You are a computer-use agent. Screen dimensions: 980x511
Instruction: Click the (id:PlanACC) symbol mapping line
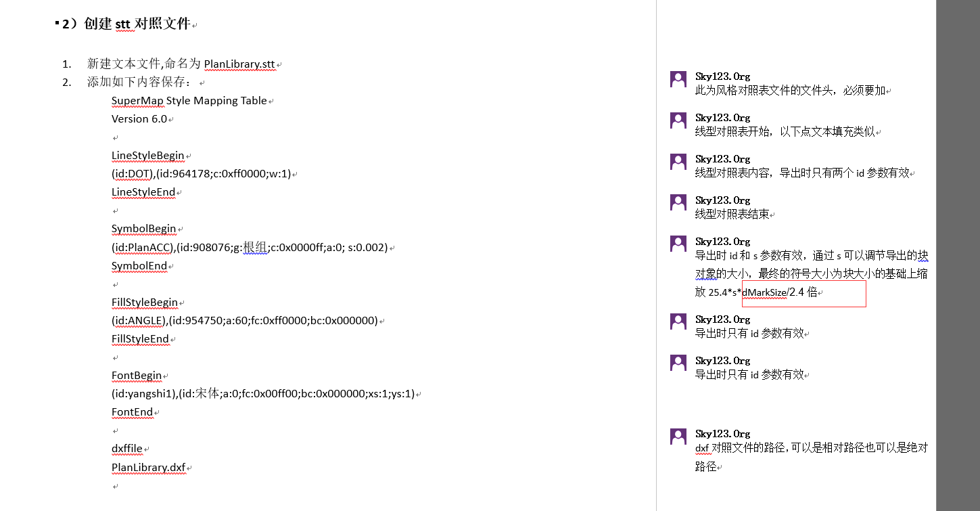click(249, 248)
